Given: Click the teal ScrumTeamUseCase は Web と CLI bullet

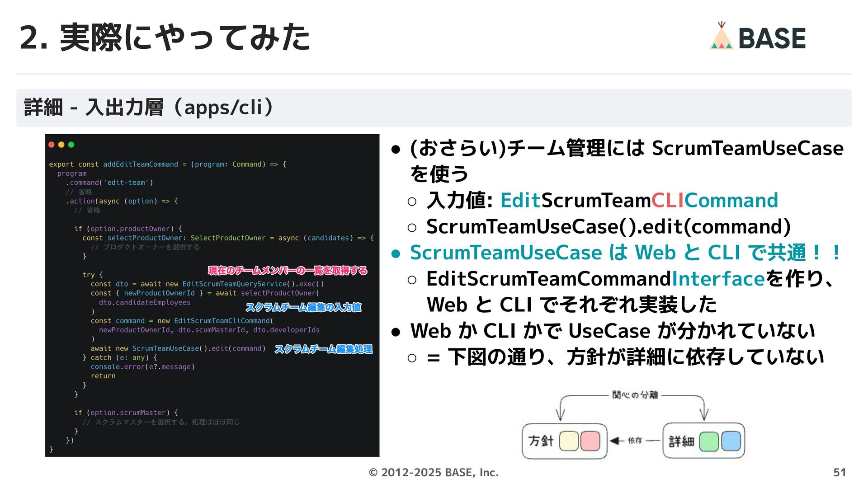Looking at the screenshot, I should pos(626,253).
